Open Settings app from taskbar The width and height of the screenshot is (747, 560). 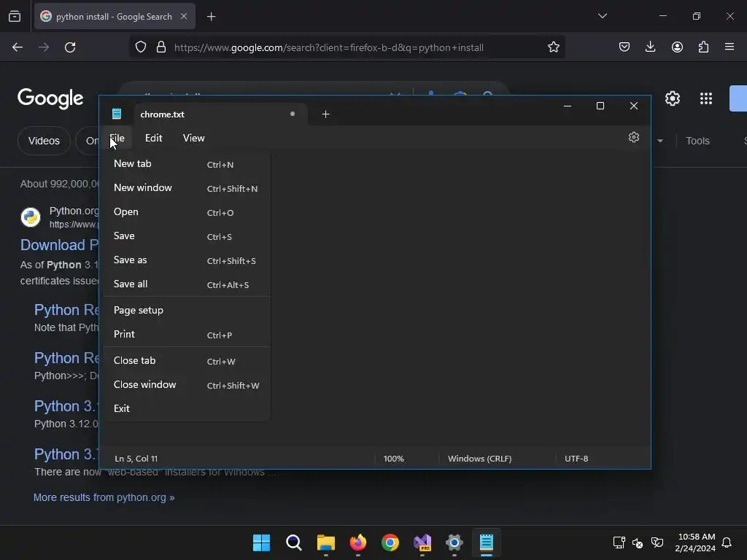click(x=454, y=542)
